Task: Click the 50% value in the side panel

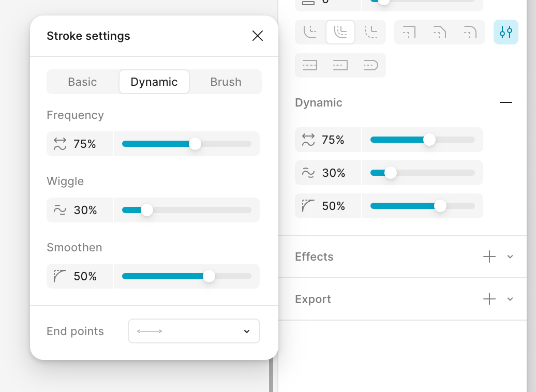Action: tap(334, 206)
